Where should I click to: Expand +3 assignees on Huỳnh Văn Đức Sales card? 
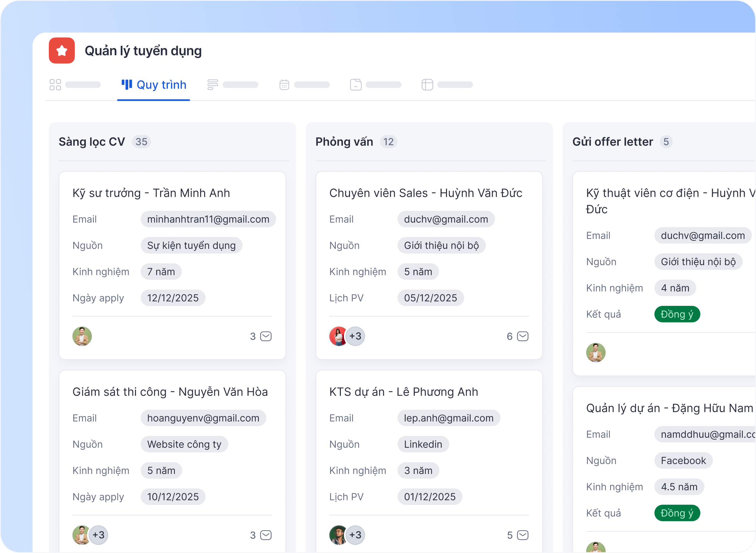tap(355, 336)
